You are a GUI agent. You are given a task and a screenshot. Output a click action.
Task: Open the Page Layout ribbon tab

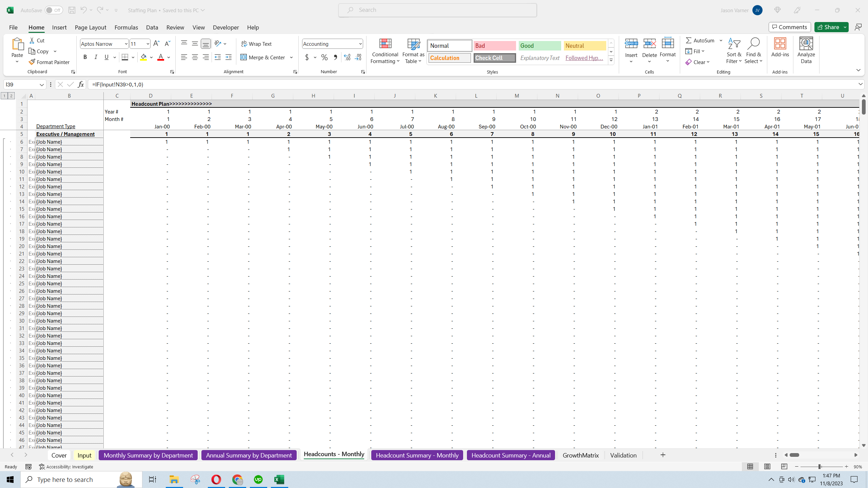pyautogui.click(x=91, y=27)
